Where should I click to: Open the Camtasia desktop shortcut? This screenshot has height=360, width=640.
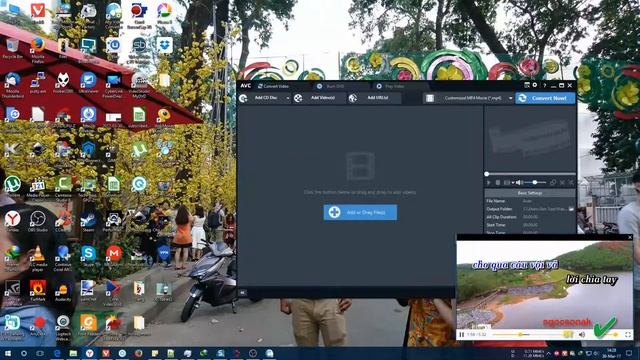click(63, 188)
